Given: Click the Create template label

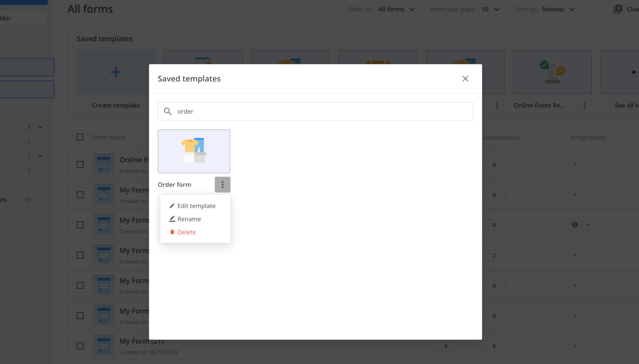Looking at the screenshot, I should pyautogui.click(x=116, y=106).
